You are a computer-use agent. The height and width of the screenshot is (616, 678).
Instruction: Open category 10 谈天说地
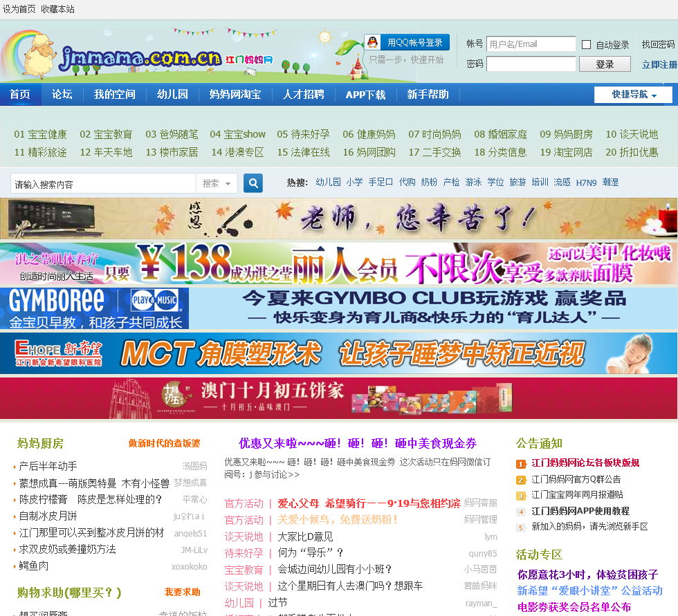(x=632, y=134)
